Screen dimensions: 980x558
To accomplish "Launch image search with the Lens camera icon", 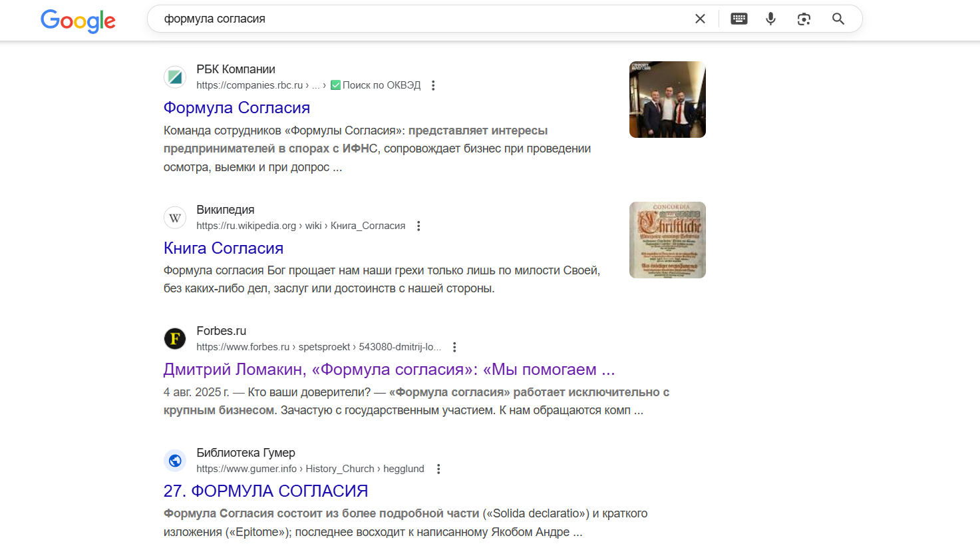I will click(x=804, y=19).
